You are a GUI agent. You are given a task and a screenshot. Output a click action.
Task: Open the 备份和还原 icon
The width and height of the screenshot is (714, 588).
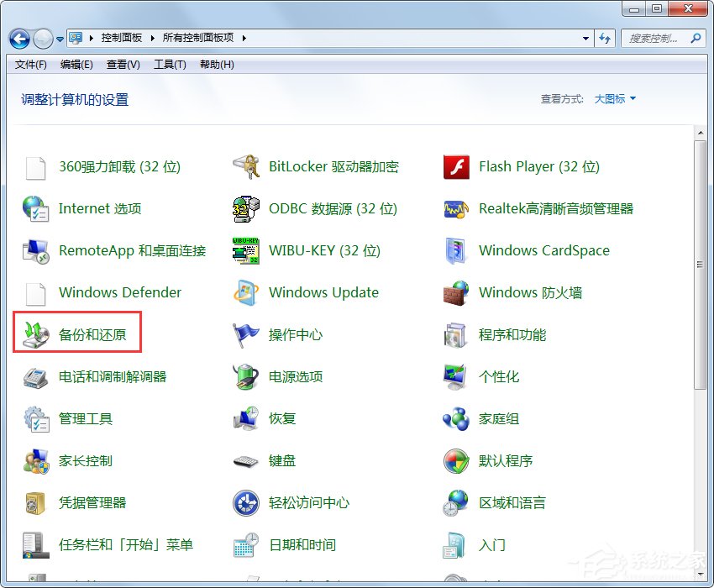click(x=35, y=335)
